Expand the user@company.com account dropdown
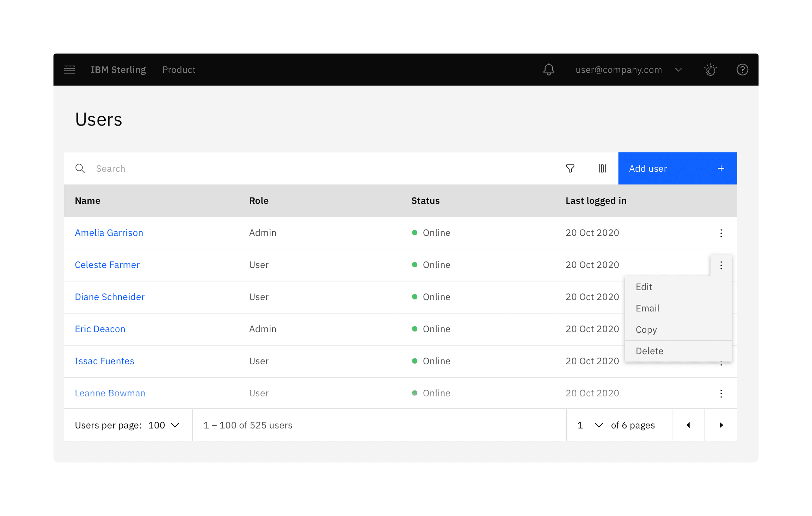This screenshot has height=516, width=812. pyautogui.click(x=678, y=69)
